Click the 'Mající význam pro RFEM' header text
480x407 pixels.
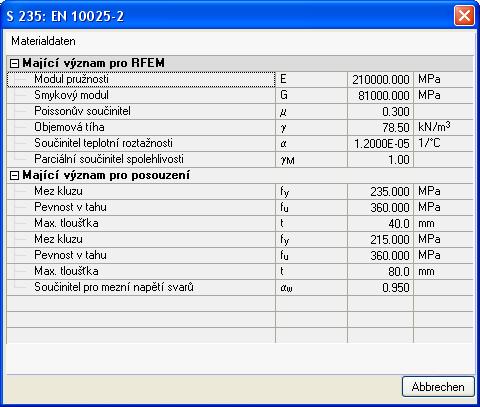[94, 63]
